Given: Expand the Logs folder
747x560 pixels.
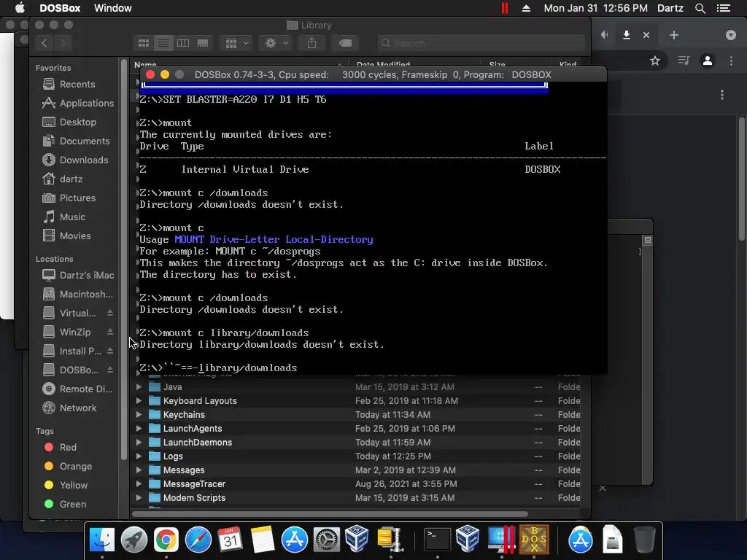Looking at the screenshot, I should point(139,456).
